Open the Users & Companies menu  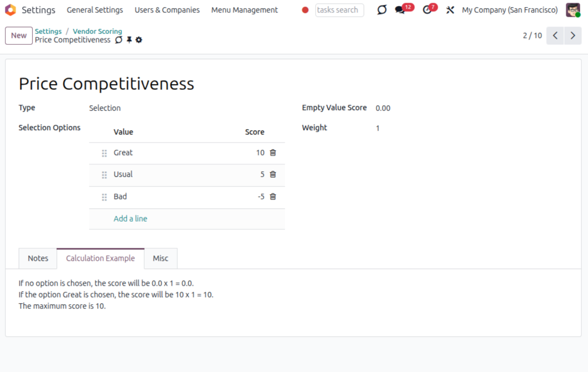(x=167, y=10)
